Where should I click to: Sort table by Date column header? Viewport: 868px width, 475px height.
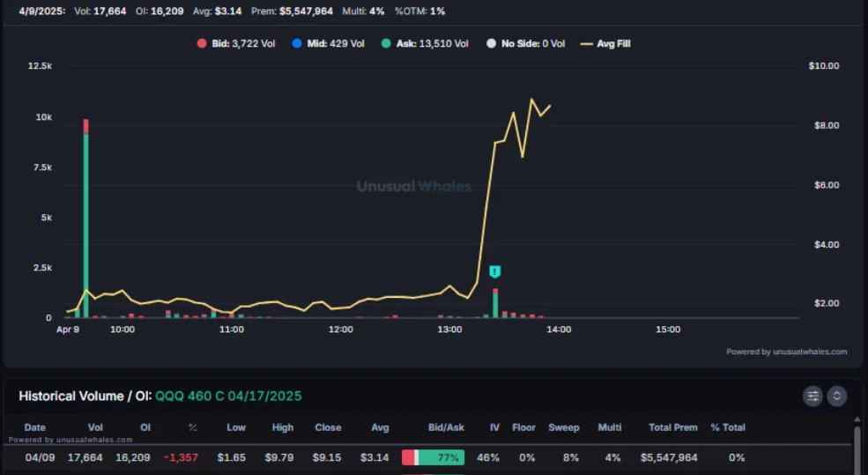coord(35,427)
